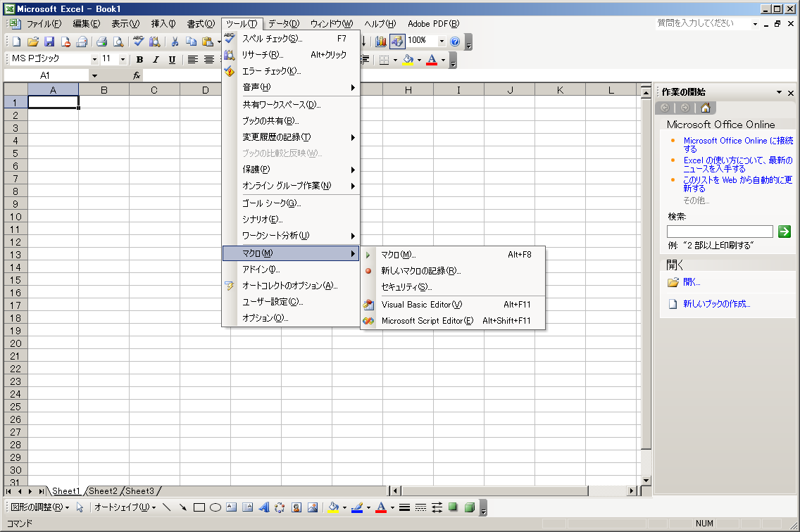Insert WordArt from the drawing toolbar
This screenshot has height=532, width=800.
click(x=264, y=507)
